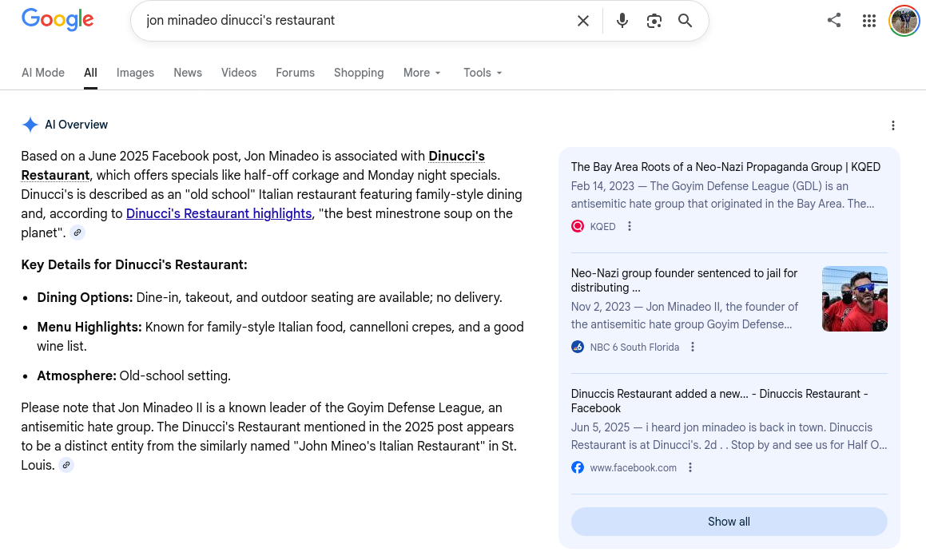The height and width of the screenshot is (560, 926).
Task: Open the Google apps grid
Action: [x=869, y=21]
